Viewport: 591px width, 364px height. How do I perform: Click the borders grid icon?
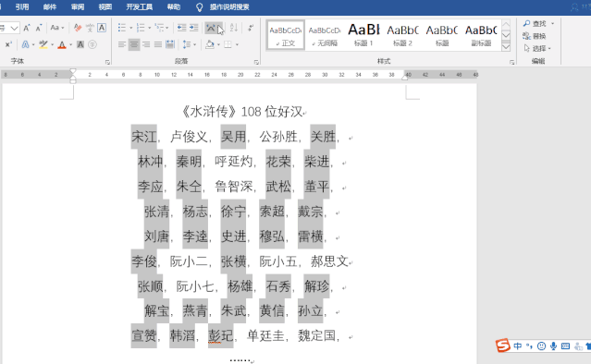pyautogui.click(x=228, y=44)
